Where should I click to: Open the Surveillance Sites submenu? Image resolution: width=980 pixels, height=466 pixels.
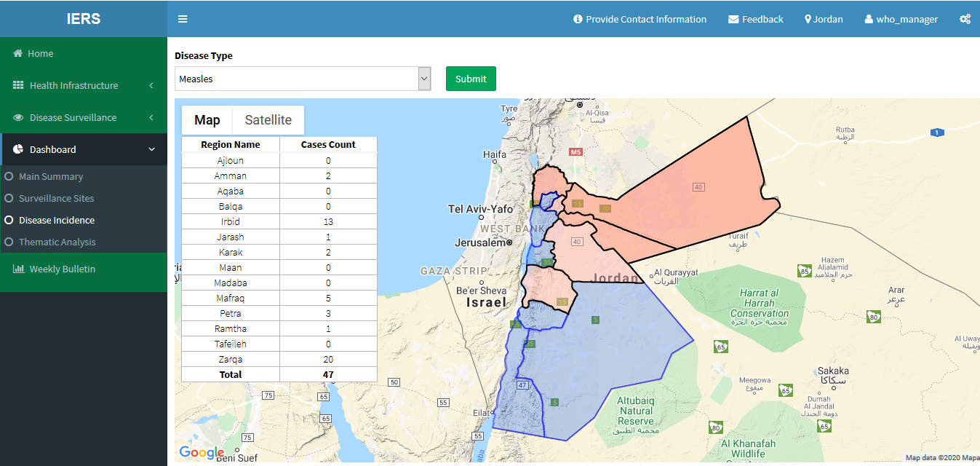click(x=84, y=198)
